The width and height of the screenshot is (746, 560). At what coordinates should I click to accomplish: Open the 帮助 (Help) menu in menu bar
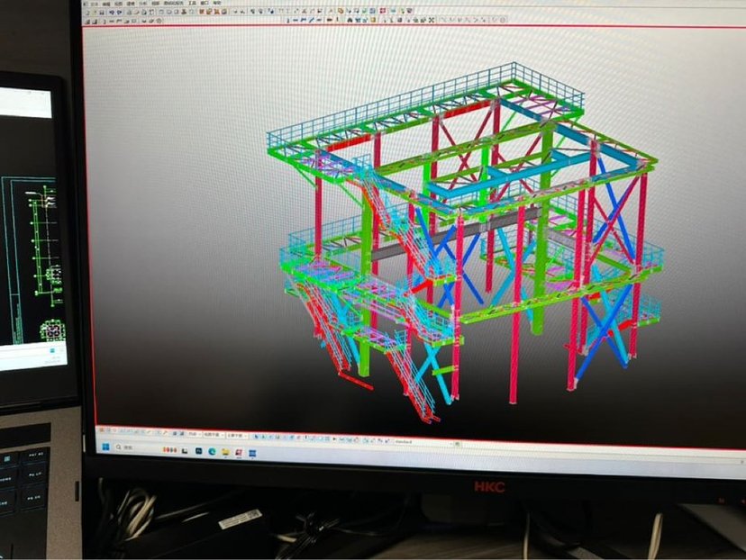click(x=216, y=4)
